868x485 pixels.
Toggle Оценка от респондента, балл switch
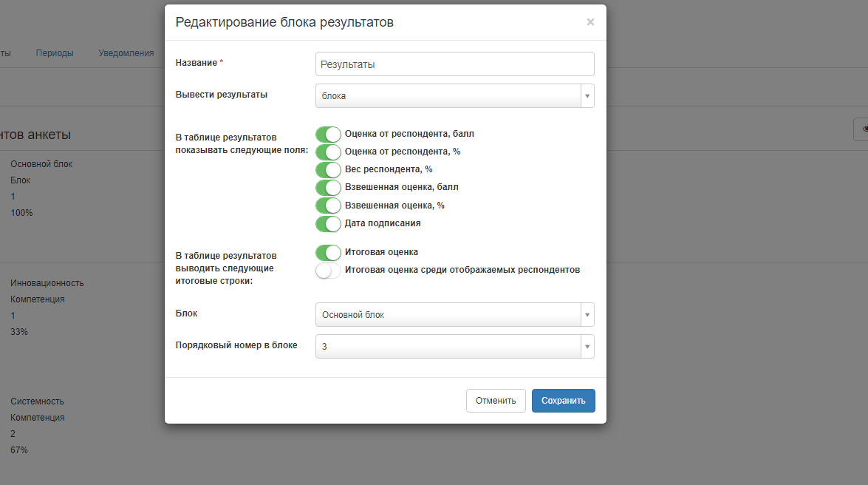click(x=328, y=134)
